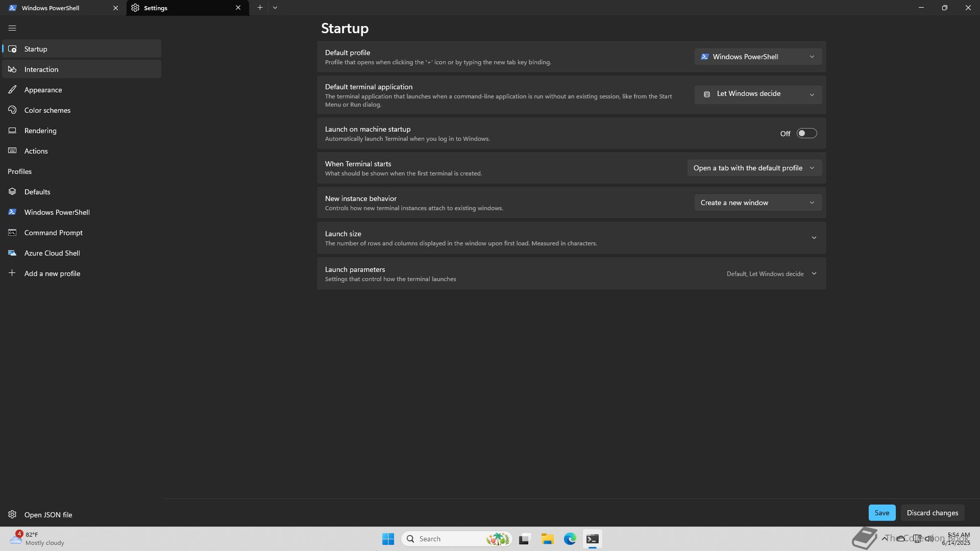Select the Azure Cloud Shell profile
980x551 pixels.
click(x=52, y=253)
